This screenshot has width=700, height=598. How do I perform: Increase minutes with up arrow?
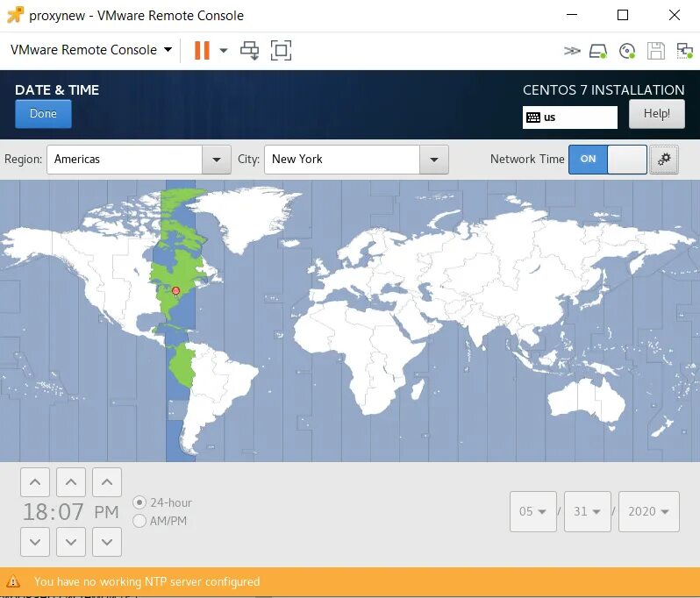[71, 482]
